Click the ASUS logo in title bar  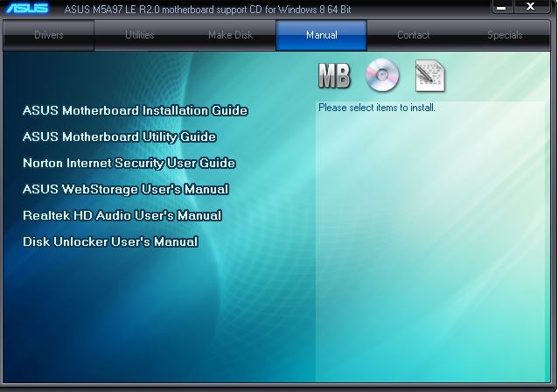pos(27,8)
